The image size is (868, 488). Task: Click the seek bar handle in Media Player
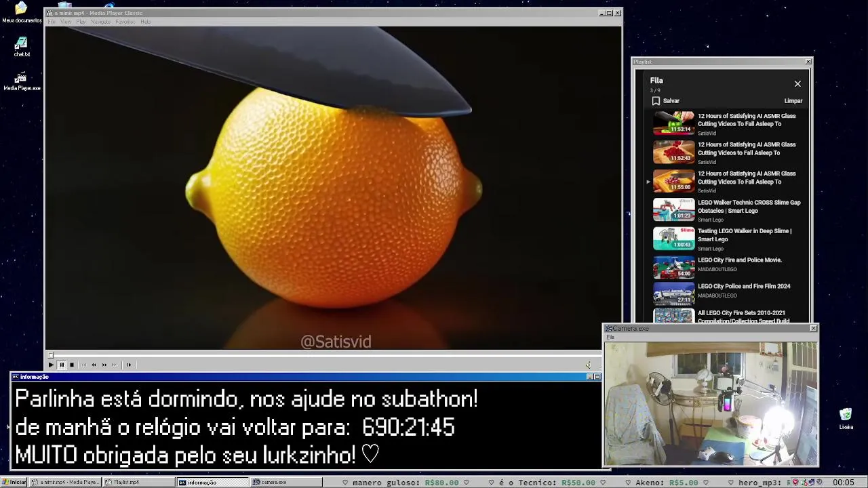point(50,355)
